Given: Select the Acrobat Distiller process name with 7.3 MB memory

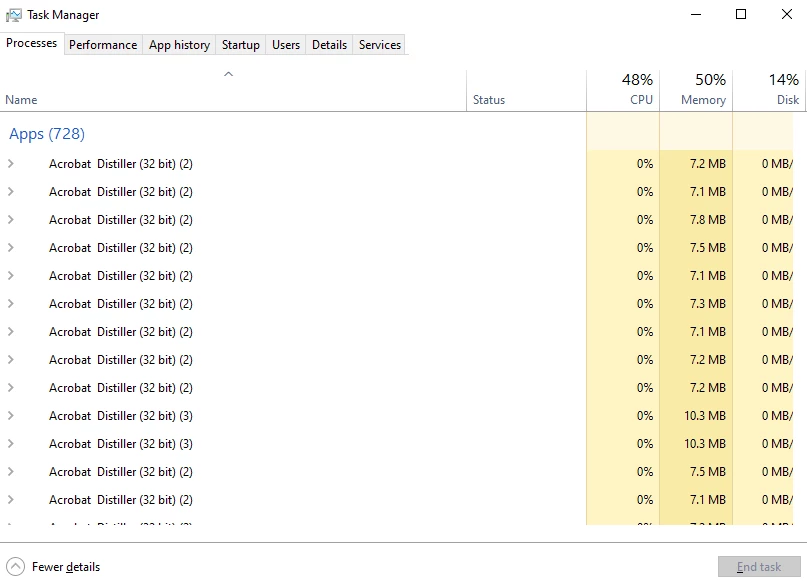Looking at the screenshot, I should (121, 304).
